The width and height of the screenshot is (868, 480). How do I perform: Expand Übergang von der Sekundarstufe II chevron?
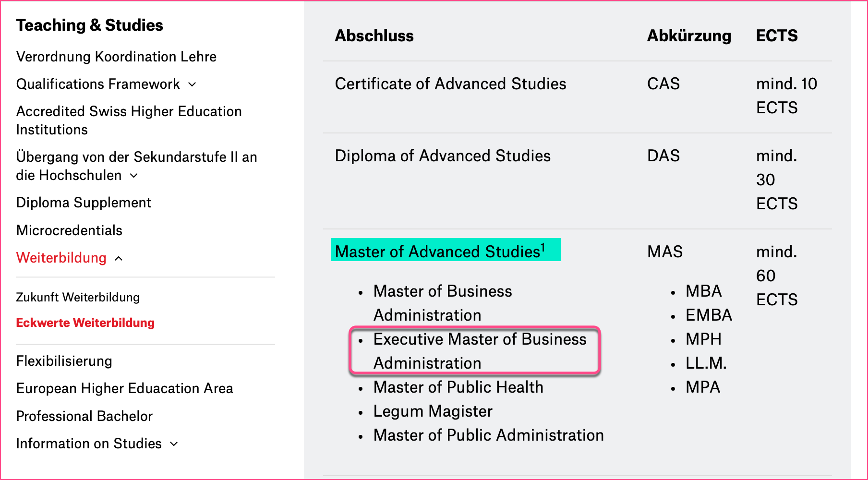[134, 176]
